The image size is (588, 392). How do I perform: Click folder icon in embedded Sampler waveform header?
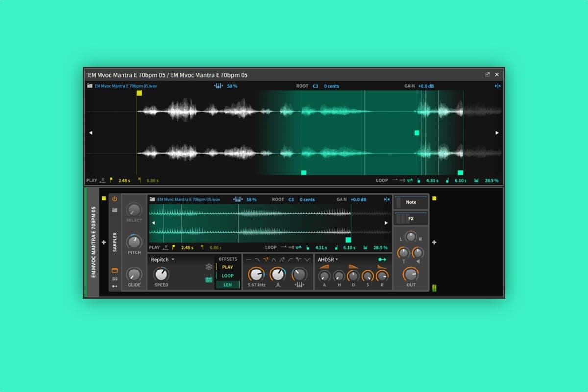[x=152, y=199]
